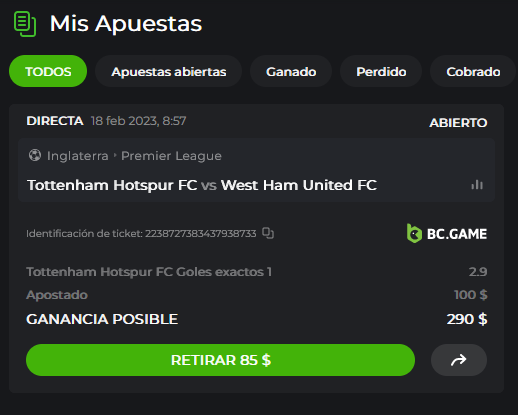Click the Goles exactos 1 selection line
The image size is (518, 415).
[149, 272]
